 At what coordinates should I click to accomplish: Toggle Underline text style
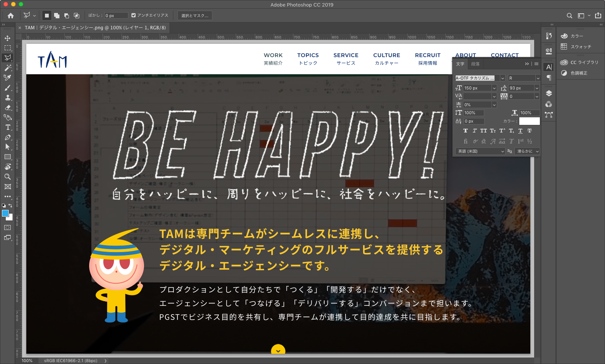click(x=520, y=131)
